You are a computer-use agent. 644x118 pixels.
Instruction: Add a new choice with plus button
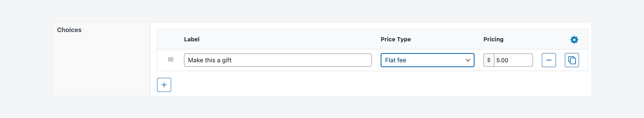164,85
